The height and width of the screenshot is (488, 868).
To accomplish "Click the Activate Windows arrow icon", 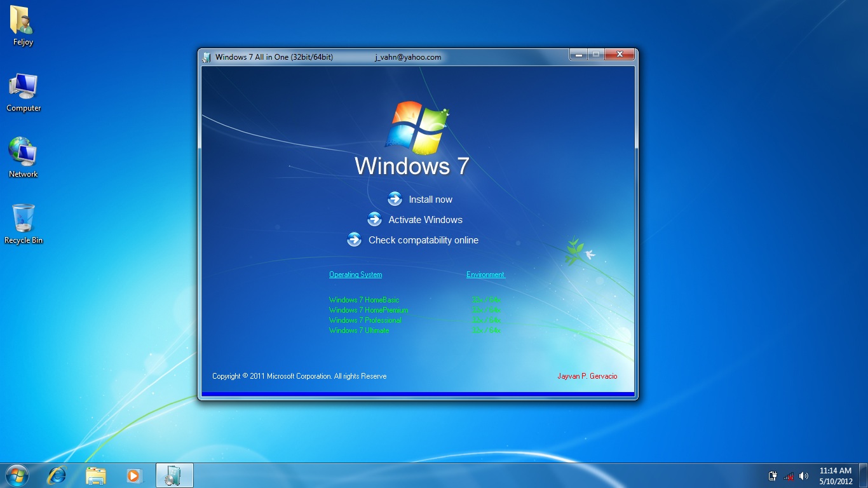I will click(374, 219).
